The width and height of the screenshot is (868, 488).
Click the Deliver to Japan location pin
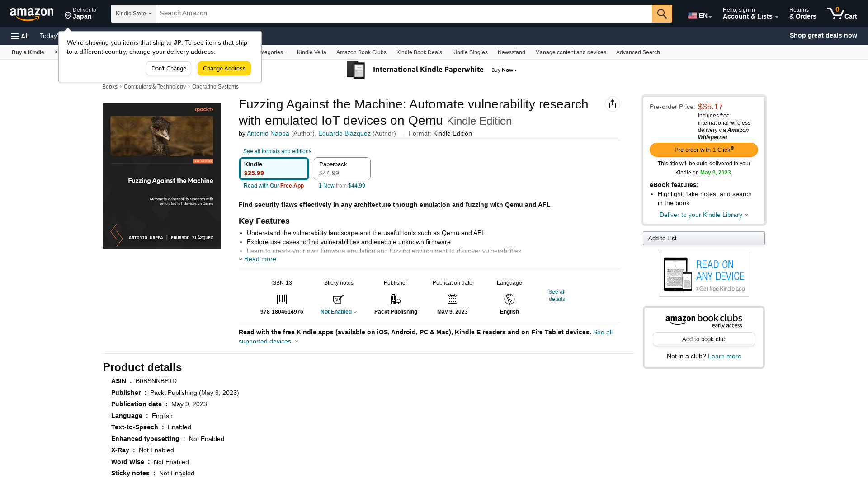[x=68, y=16]
